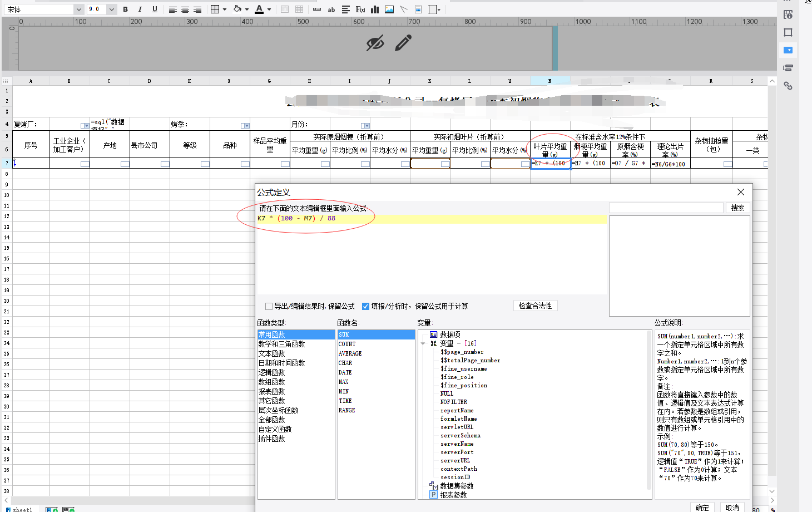Select the COUNT function name
This screenshot has width=812, height=512.
pos(347,344)
